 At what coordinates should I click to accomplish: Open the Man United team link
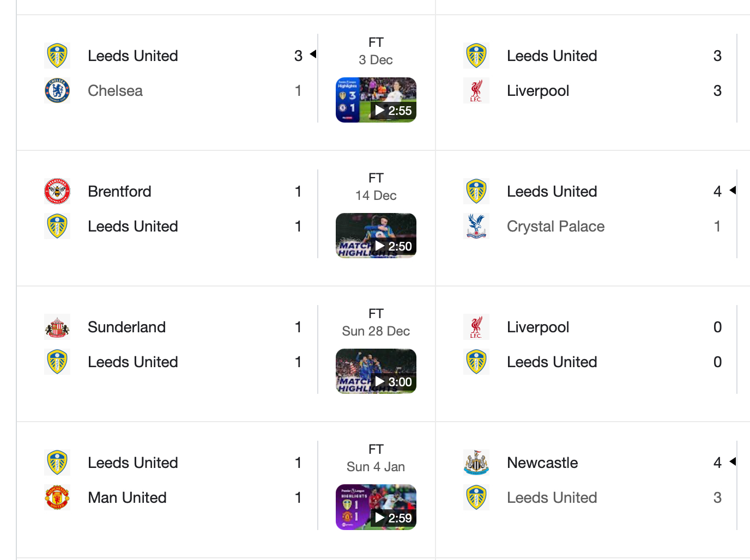click(x=127, y=498)
